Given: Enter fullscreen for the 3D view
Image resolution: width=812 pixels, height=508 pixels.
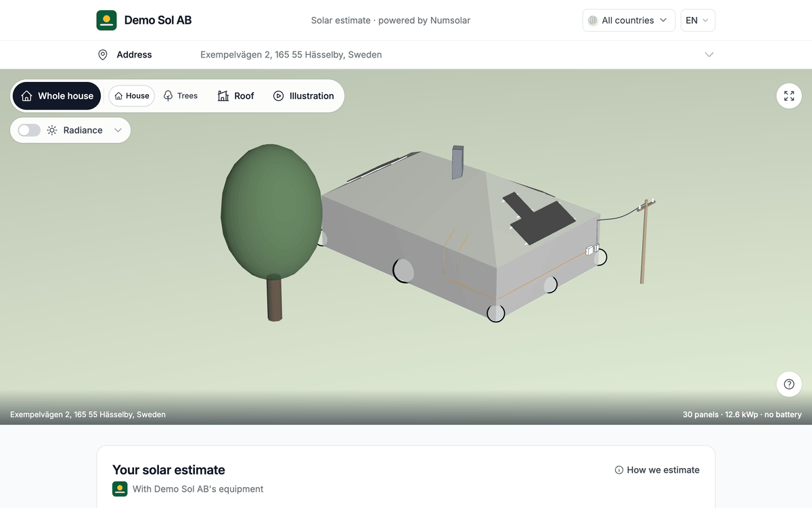Looking at the screenshot, I should click(x=789, y=96).
